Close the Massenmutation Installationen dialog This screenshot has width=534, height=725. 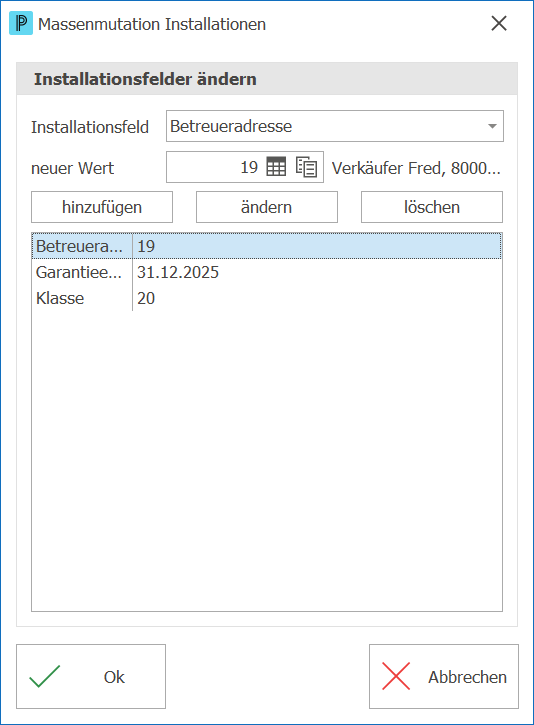pyautogui.click(x=499, y=24)
